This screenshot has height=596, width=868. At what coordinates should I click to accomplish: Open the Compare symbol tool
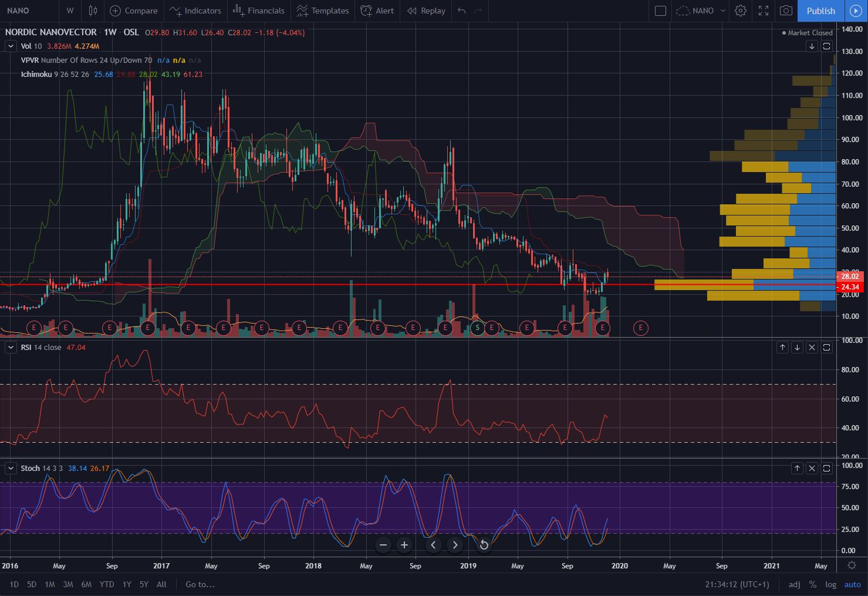pyautogui.click(x=134, y=11)
